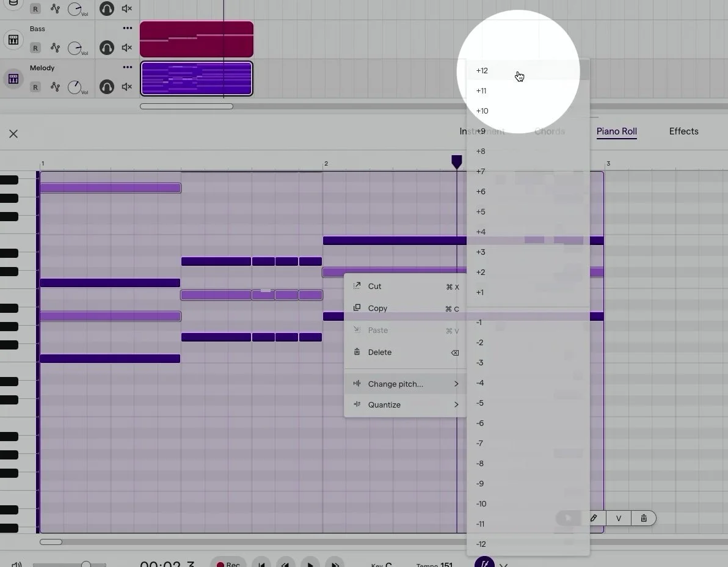Arm recording on the Melody track
Image resolution: width=728 pixels, height=567 pixels.
pos(35,87)
